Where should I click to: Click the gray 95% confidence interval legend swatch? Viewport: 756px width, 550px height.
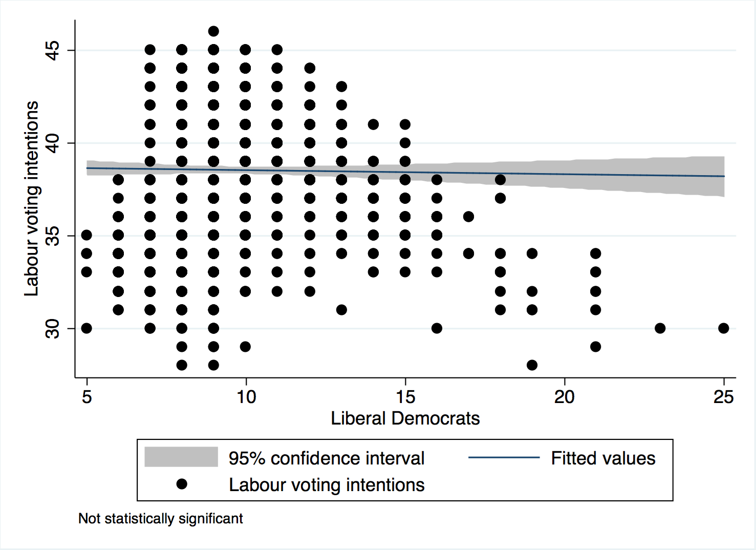[x=181, y=457]
